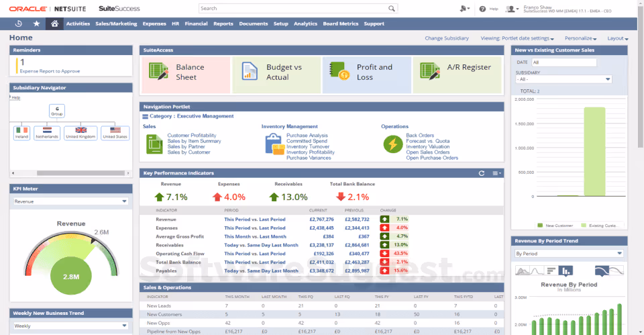
Task: Select the smooth trend curve option
Action: (x=602, y=271)
